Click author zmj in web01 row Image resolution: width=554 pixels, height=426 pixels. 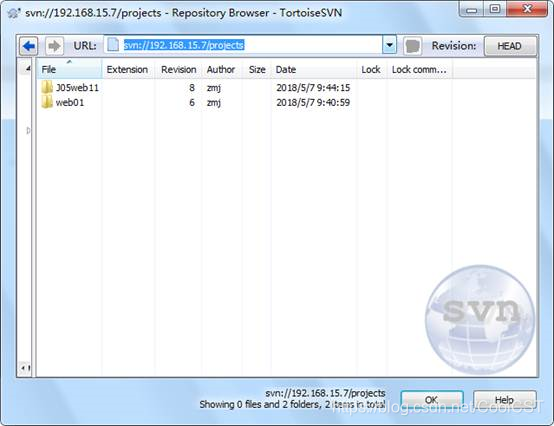click(x=214, y=103)
